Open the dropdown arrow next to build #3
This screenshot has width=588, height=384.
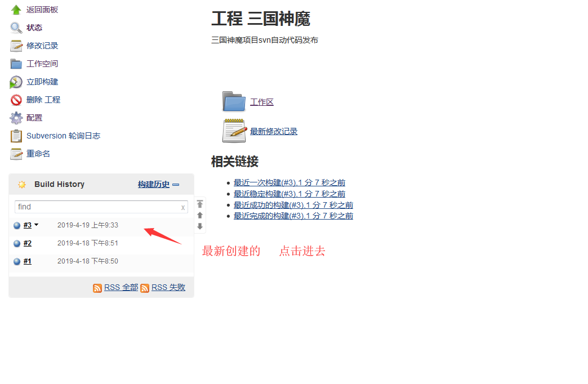(x=37, y=225)
